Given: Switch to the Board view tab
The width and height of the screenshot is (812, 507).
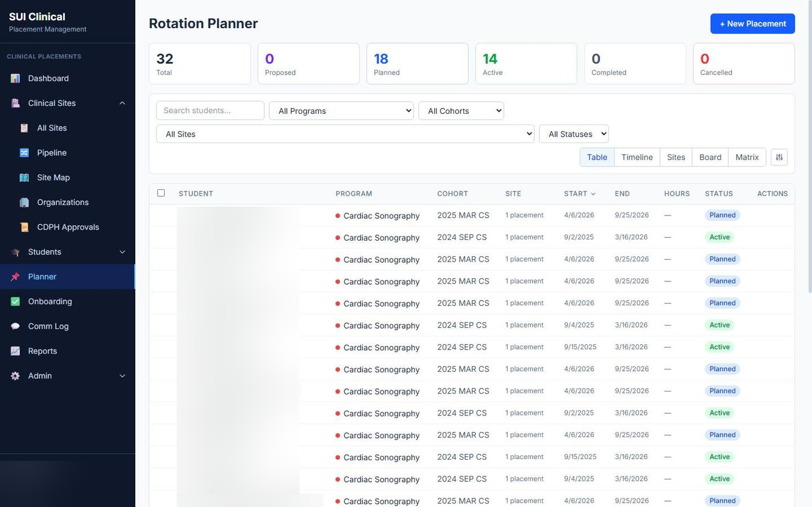Looking at the screenshot, I should pos(710,157).
